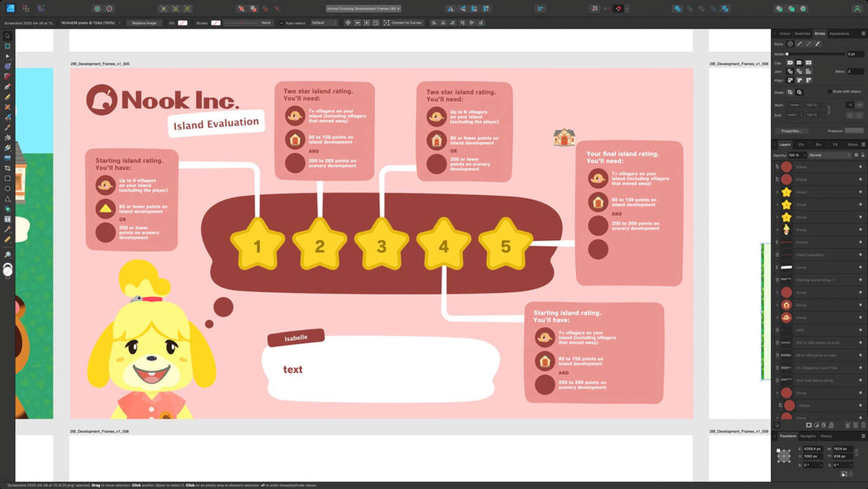Hide the 200 to 269 points layer
The width and height of the screenshot is (868, 489).
pos(861,343)
